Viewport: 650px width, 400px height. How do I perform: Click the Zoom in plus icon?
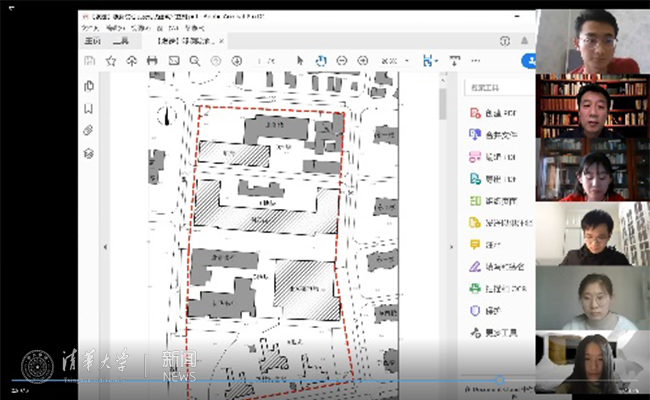pos(362,61)
